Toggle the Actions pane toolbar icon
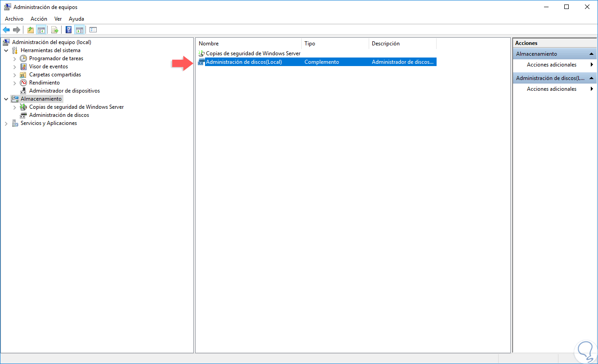Screen dimensions: 598x364 click(x=80, y=30)
